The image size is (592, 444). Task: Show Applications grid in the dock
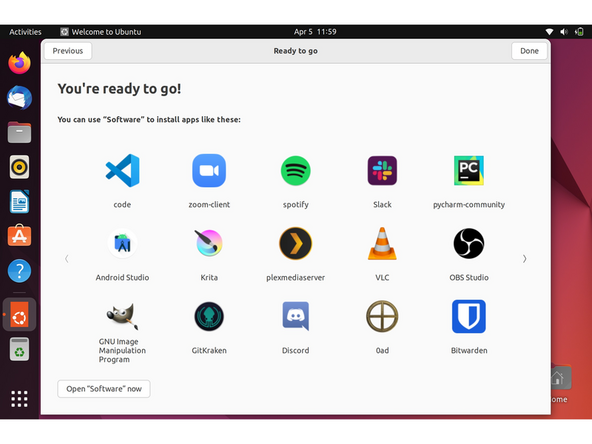click(x=19, y=399)
